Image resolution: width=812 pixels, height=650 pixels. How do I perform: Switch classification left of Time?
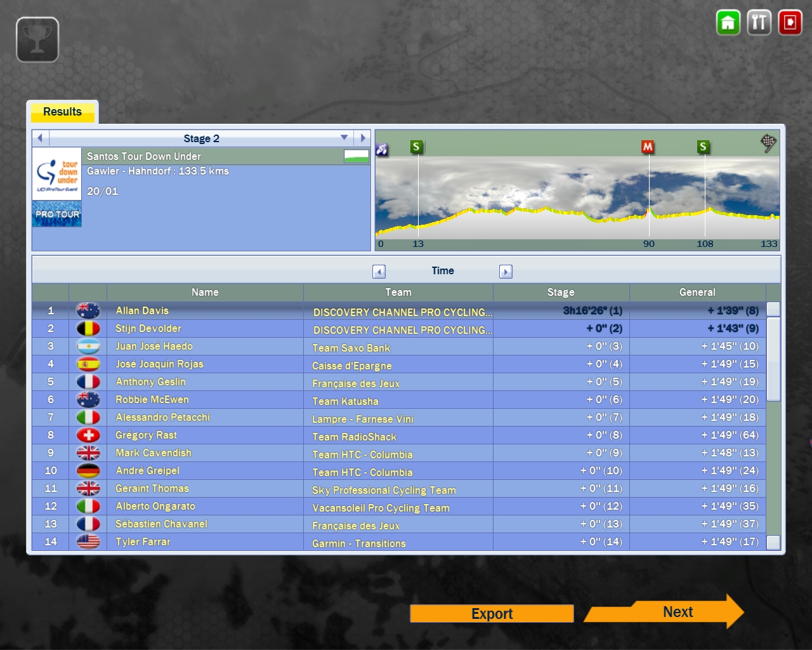pyautogui.click(x=379, y=272)
